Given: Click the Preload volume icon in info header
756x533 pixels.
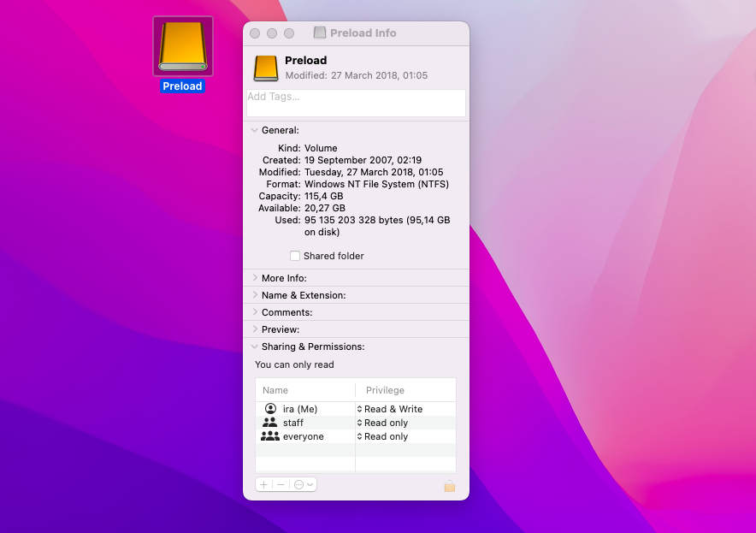Looking at the screenshot, I should [x=266, y=68].
